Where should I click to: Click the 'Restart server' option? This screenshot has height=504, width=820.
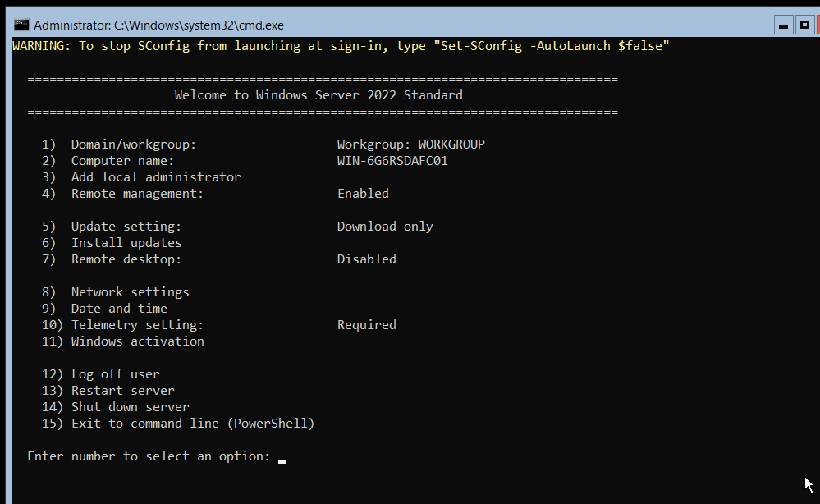(x=122, y=391)
